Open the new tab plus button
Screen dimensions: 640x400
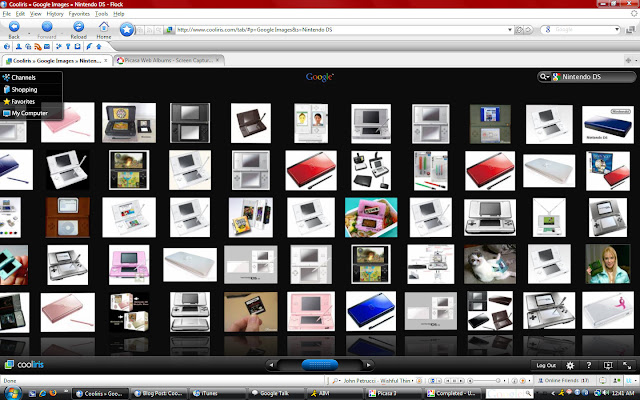pyautogui.click(x=628, y=60)
